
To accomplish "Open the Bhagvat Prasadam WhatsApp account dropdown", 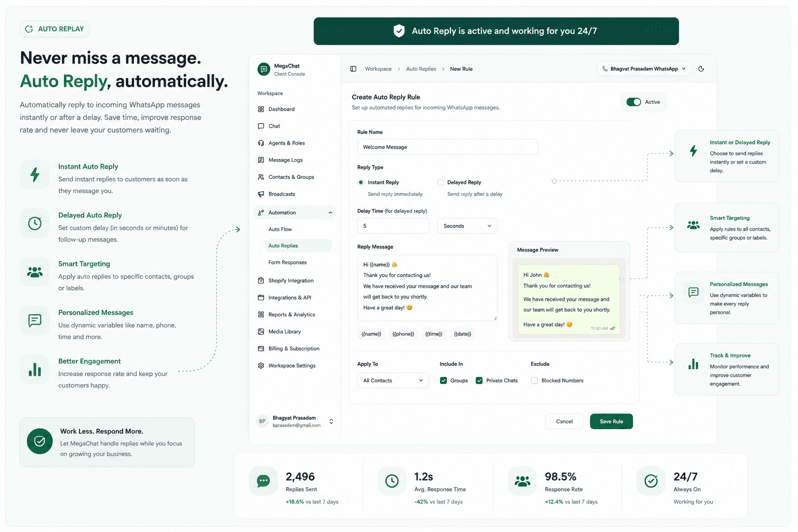I will click(644, 69).
